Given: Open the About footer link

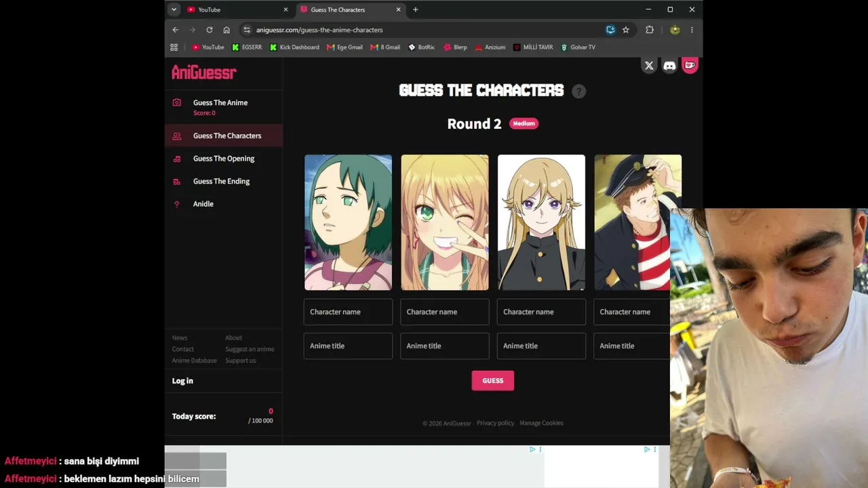Looking at the screenshot, I should (233, 338).
